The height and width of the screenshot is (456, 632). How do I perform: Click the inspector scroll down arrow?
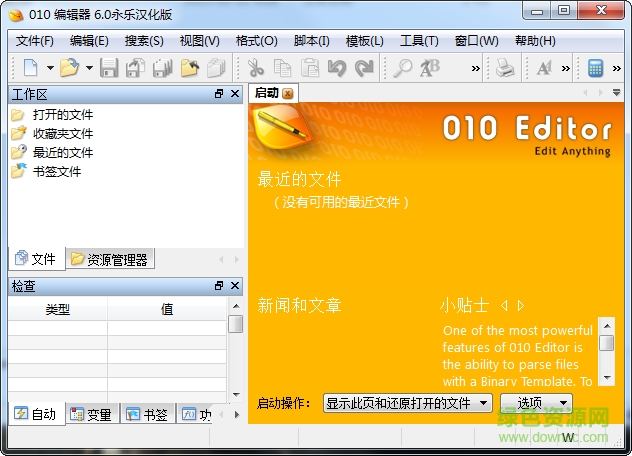click(236, 395)
